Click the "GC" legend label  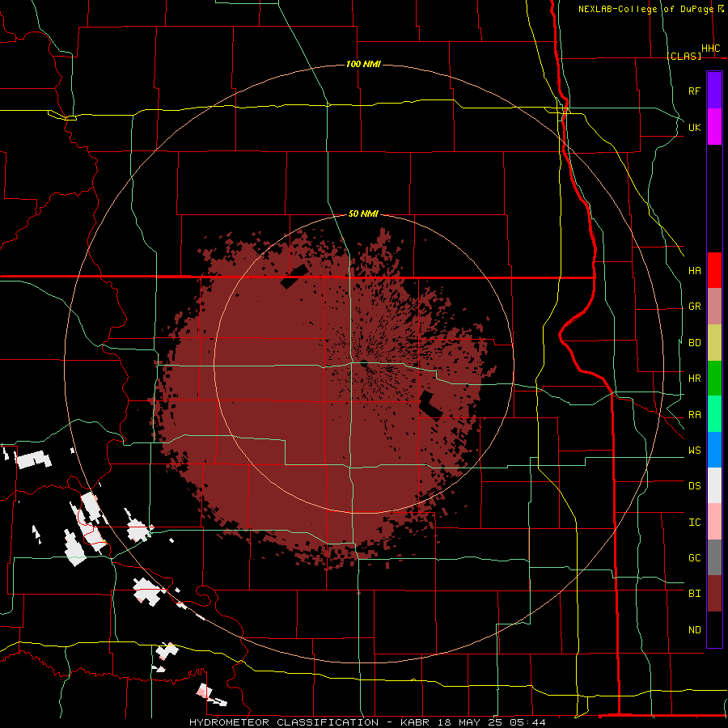pyautogui.click(x=694, y=558)
